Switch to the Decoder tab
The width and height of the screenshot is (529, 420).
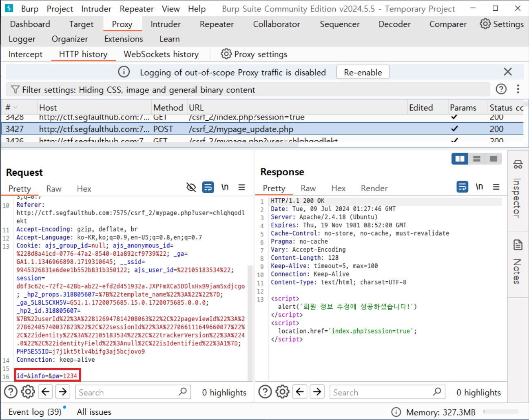point(394,24)
